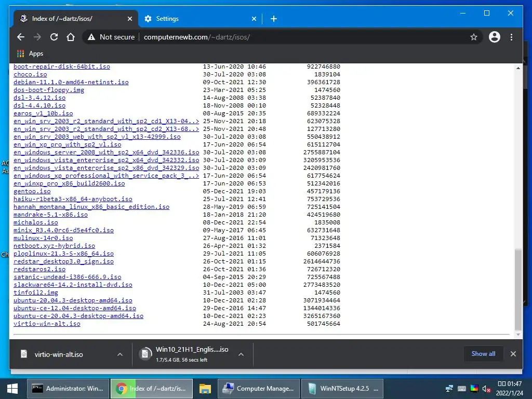Click the keyboard icon in system tray
Image resolution: width=532 pixels, height=399 pixels.
[461, 389]
